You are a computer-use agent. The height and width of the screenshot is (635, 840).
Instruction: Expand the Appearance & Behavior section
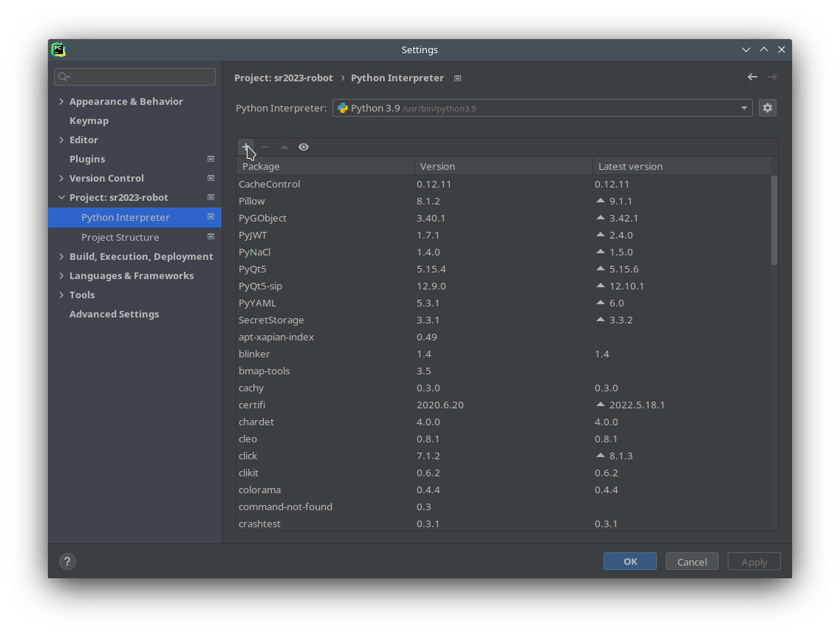[x=61, y=101]
